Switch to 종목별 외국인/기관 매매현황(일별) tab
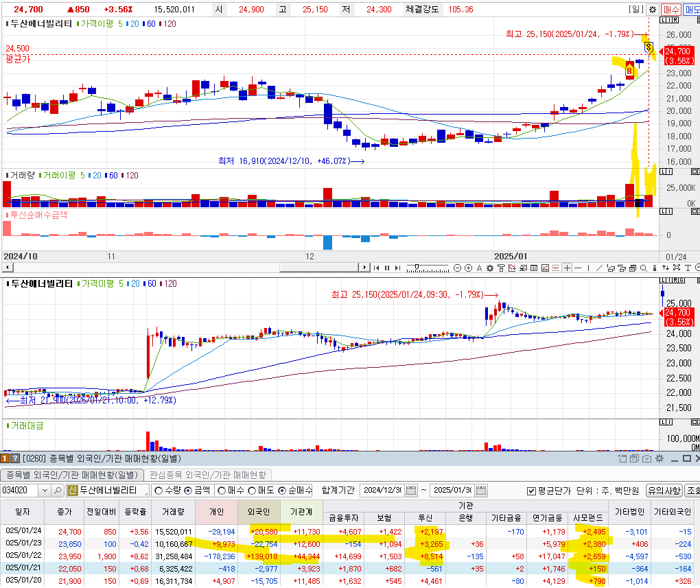 (72, 475)
